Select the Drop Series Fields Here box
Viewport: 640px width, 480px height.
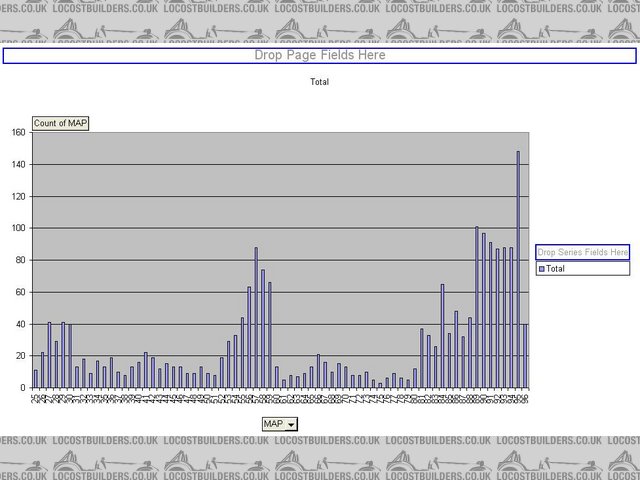(x=582, y=253)
